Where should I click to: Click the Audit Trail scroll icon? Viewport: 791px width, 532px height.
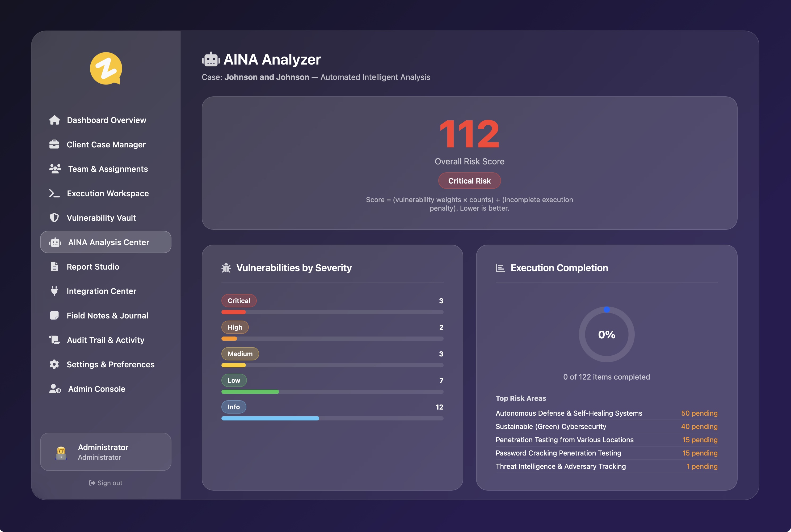pyautogui.click(x=54, y=340)
